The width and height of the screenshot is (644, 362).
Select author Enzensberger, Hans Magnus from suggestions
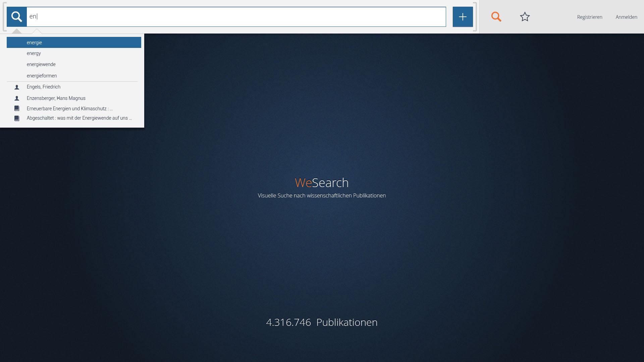tap(56, 98)
